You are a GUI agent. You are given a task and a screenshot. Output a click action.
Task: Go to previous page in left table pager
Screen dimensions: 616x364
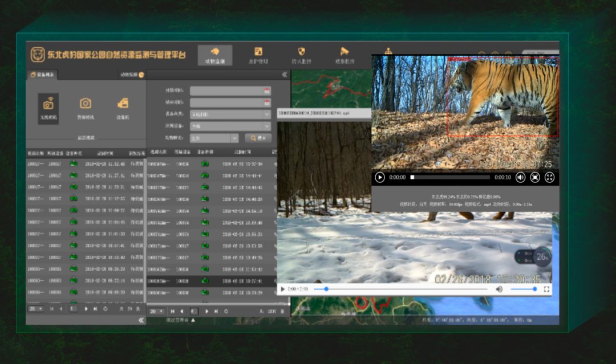(61, 309)
